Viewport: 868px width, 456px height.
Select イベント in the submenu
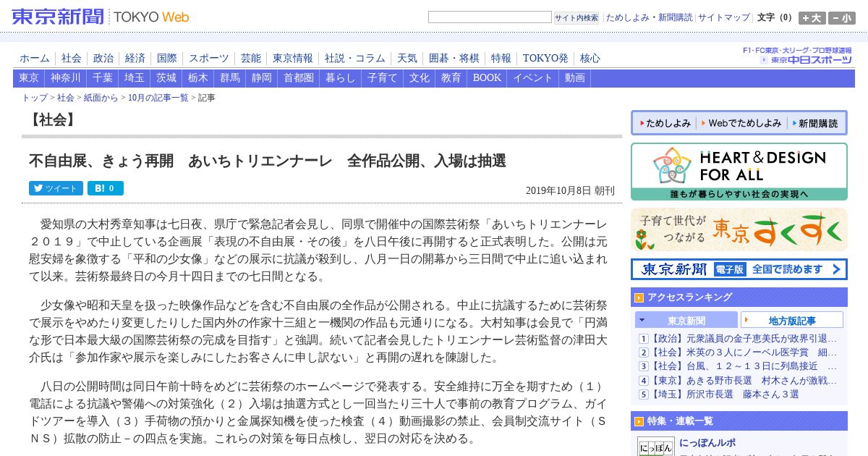click(533, 78)
